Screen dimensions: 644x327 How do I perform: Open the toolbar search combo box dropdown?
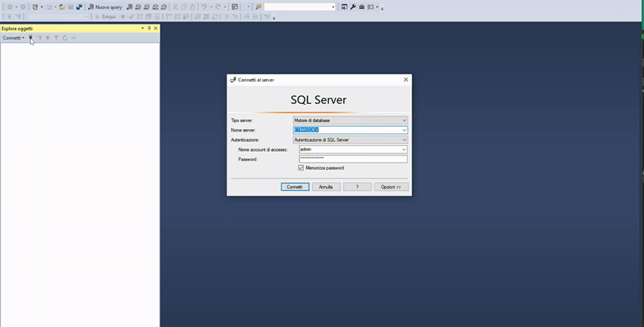(x=333, y=7)
